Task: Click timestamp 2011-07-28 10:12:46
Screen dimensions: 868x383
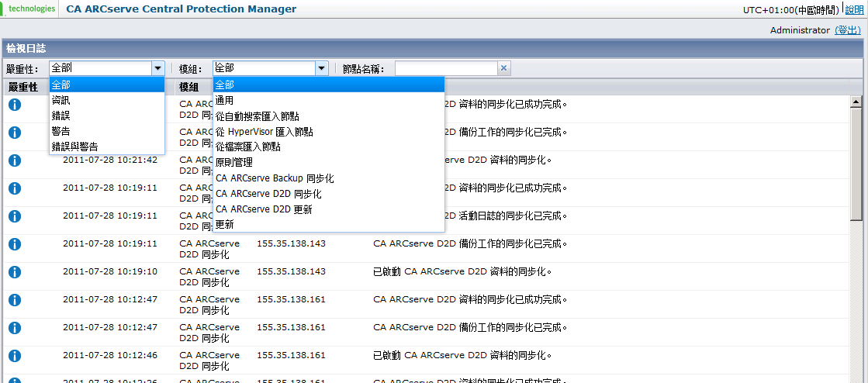Action: tap(110, 355)
